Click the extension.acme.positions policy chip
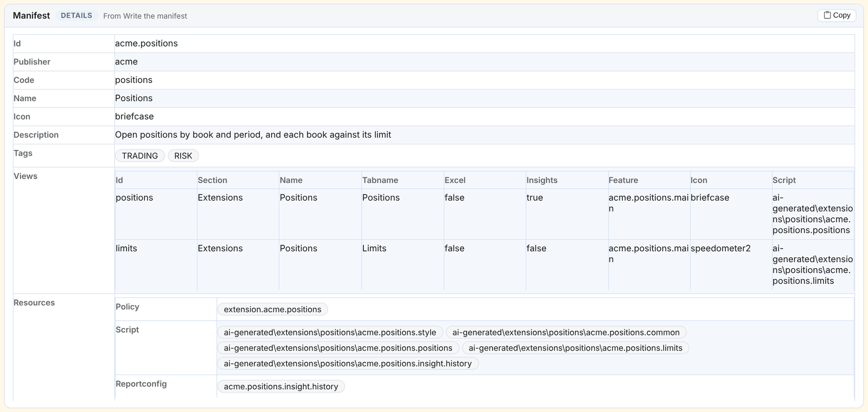868x412 pixels. click(272, 309)
